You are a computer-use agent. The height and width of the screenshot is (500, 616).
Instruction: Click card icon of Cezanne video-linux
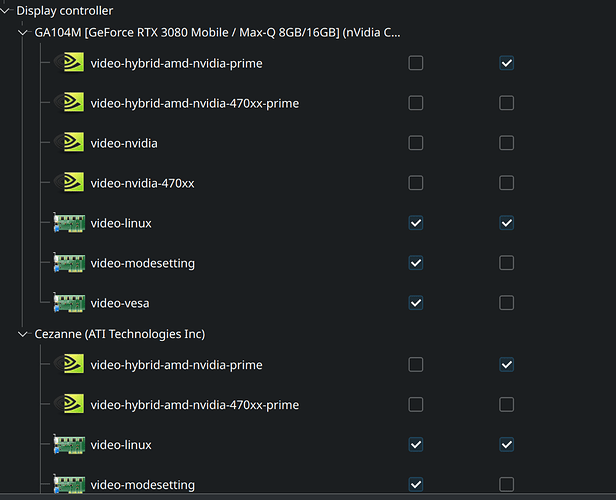coord(69,444)
